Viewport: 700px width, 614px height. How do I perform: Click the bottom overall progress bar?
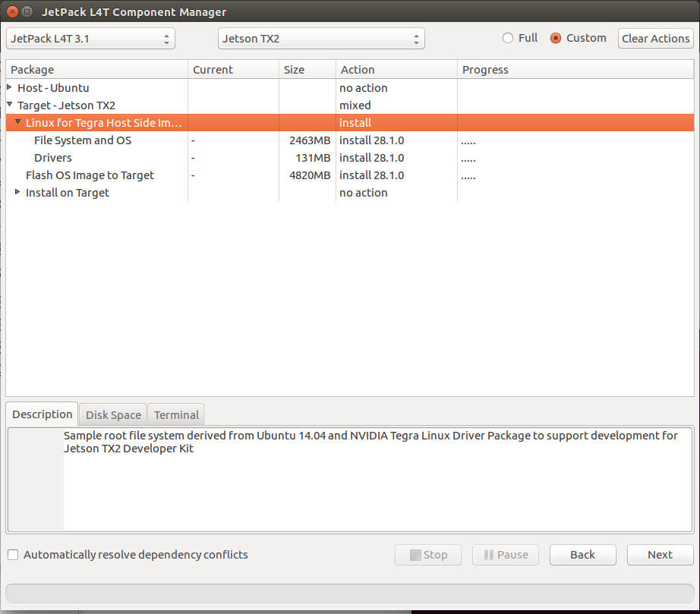[349, 594]
